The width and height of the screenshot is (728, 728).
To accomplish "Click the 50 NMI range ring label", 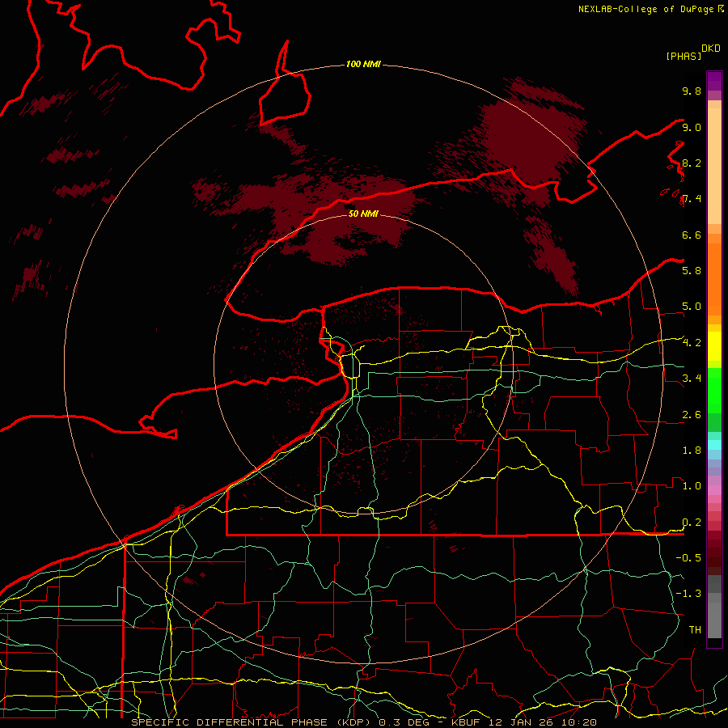I will point(363,214).
